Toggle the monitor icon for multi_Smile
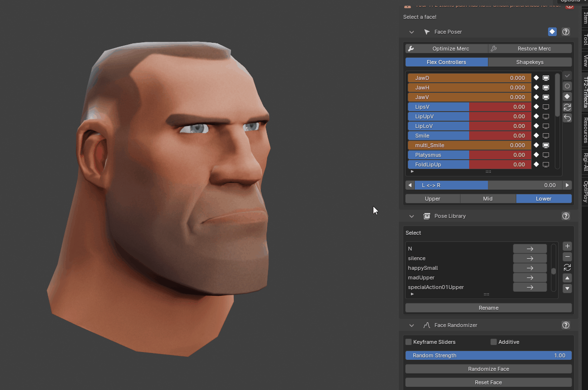The height and width of the screenshot is (390, 588). (546, 145)
